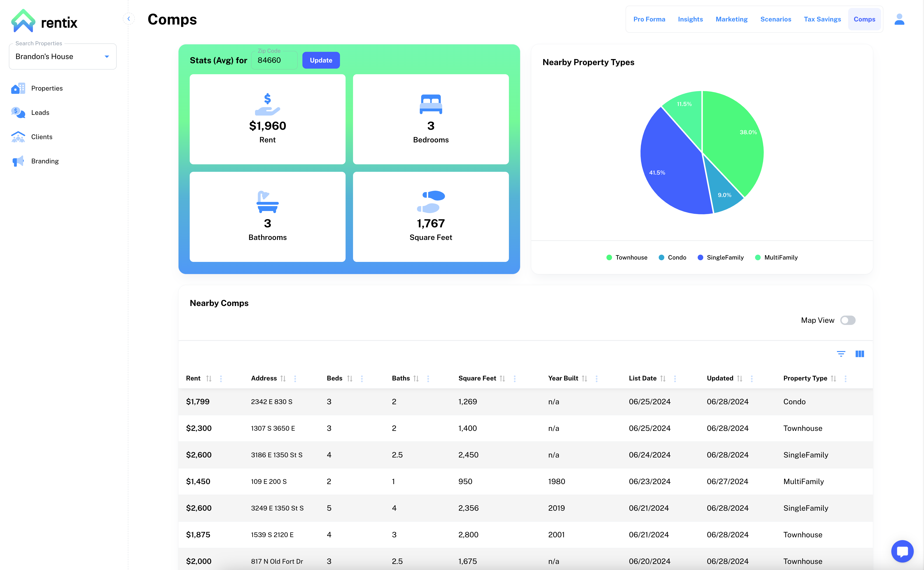Screen dimensions: 924x570
Task: Open the user profile icon
Action: [899, 19]
